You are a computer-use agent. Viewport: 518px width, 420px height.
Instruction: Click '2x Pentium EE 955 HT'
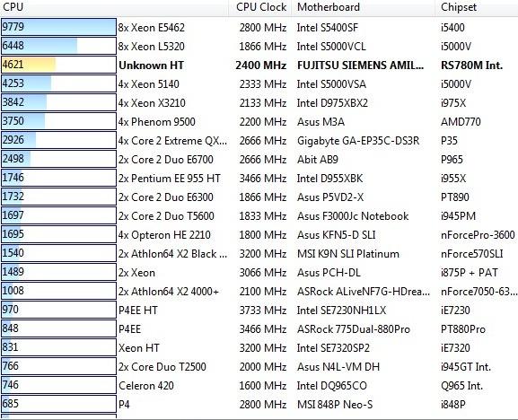(x=170, y=178)
